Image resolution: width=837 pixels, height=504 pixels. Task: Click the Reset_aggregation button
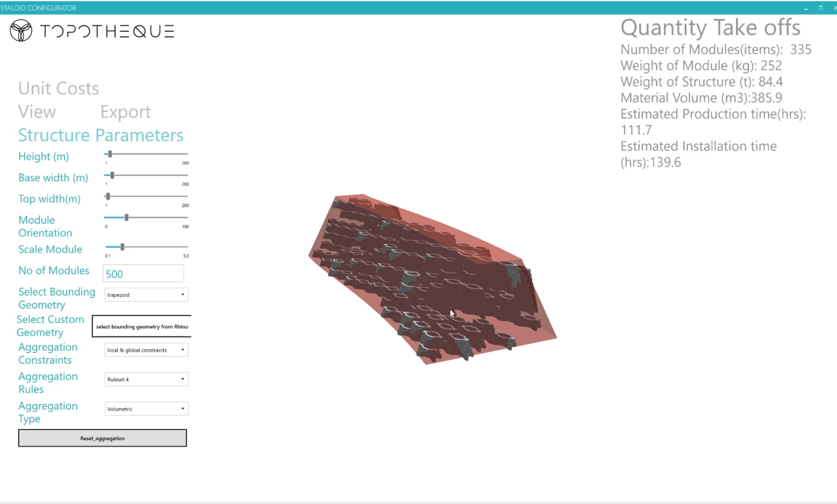pos(102,438)
